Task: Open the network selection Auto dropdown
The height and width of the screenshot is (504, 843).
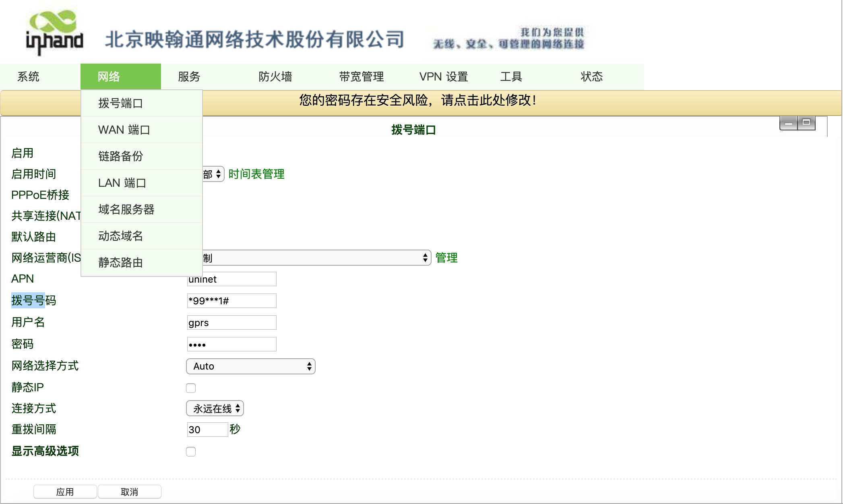Action: pyautogui.click(x=250, y=366)
